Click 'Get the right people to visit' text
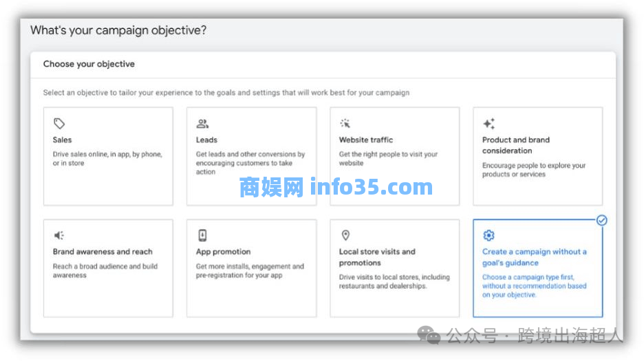644x361 pixels. tap(388, 159)
